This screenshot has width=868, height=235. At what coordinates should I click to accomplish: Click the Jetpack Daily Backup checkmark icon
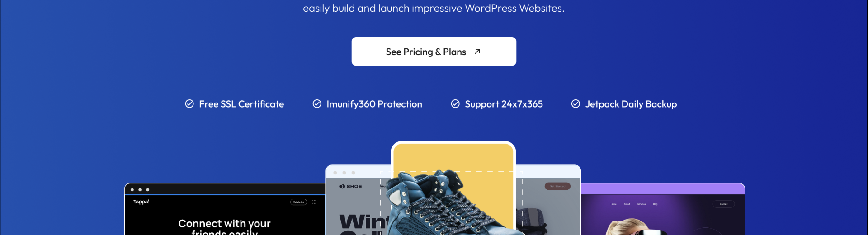click(576, 104)
